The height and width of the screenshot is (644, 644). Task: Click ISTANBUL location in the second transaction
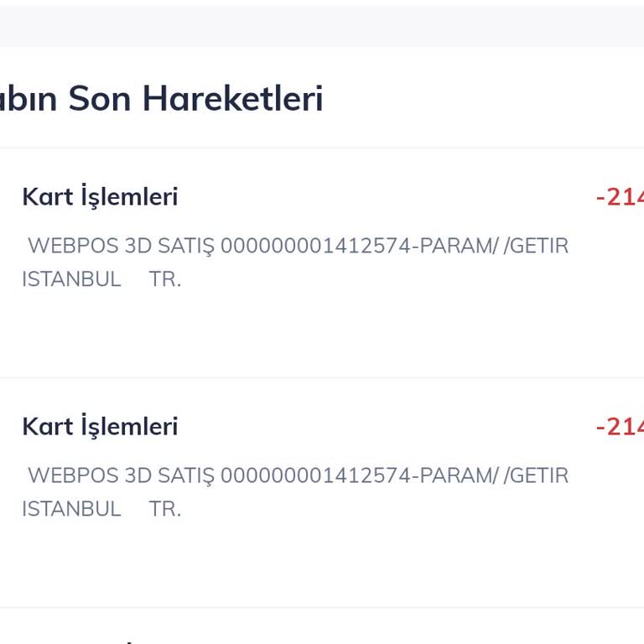tap(71, 509)
